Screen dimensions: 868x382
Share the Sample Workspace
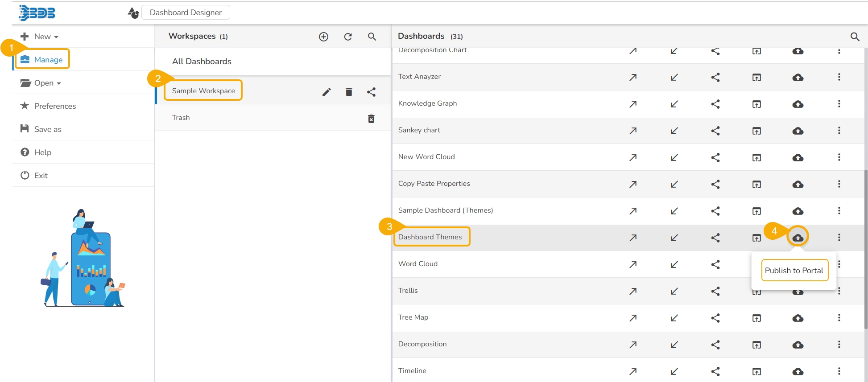point(371,92)
